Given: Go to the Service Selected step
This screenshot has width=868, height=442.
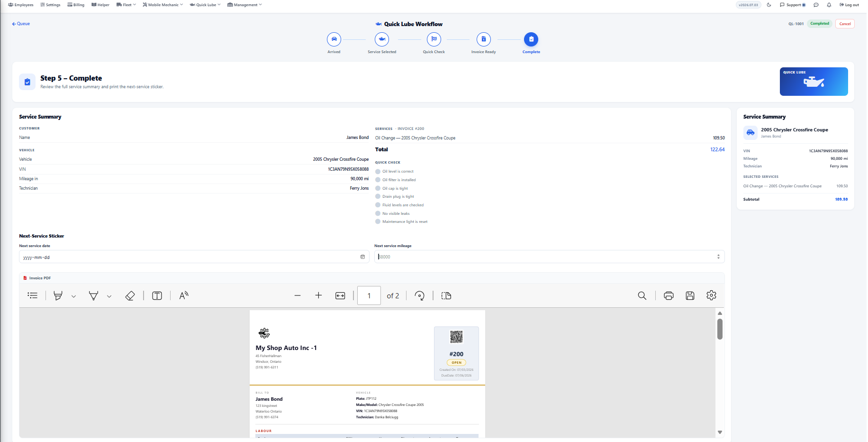Looking at the screenshot, I should (382, 39).
